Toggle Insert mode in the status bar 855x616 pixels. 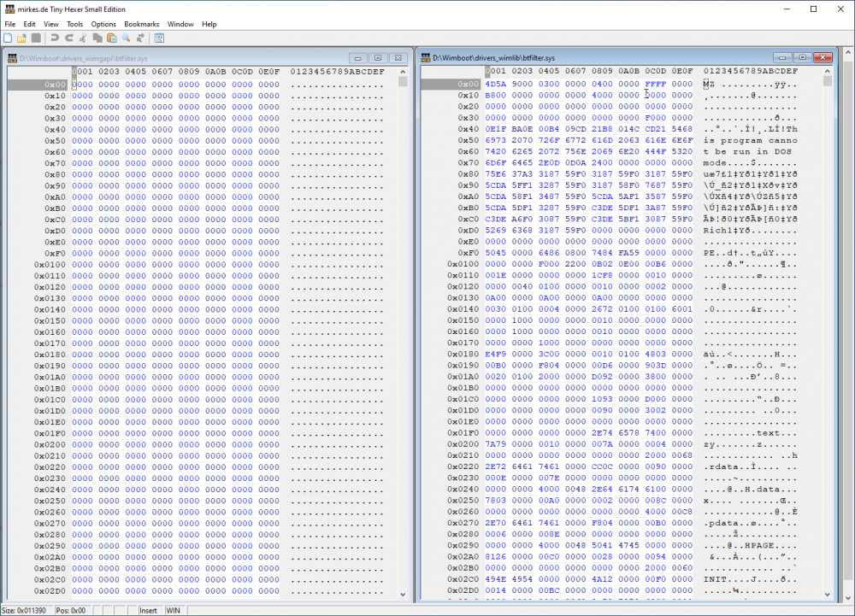tap(146, 610)
